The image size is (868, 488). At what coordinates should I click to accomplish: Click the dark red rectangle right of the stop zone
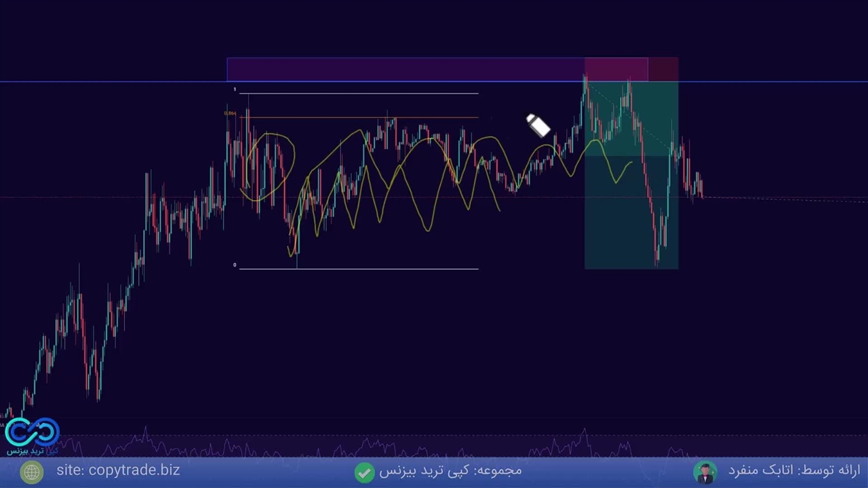[x=663, y=69]
